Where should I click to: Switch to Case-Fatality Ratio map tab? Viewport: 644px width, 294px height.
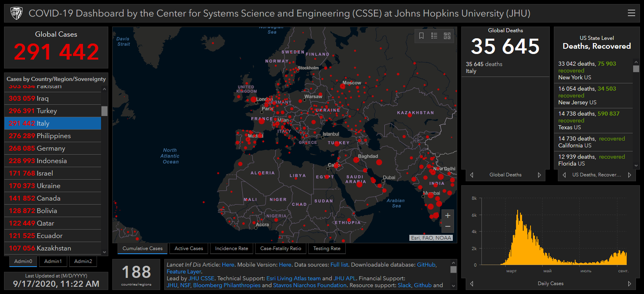(x=281, y=248)
